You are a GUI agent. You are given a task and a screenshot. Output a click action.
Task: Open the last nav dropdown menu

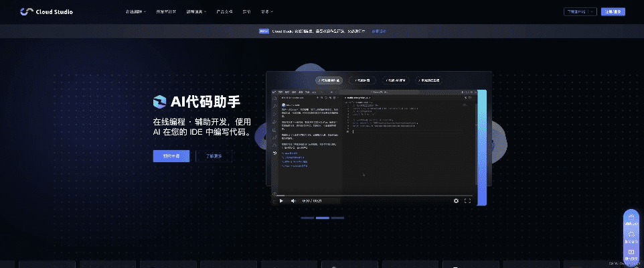pyautogui.click(x=267, y=11)
